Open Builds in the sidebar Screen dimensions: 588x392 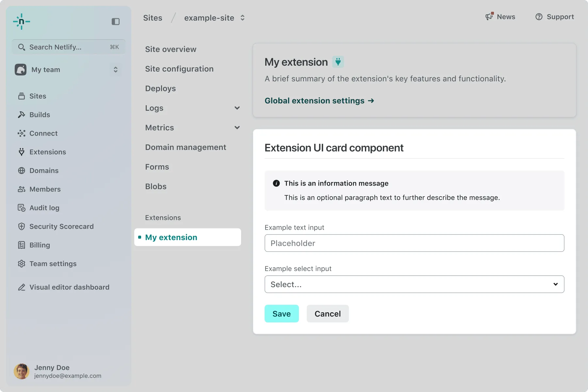coord(40,115)
